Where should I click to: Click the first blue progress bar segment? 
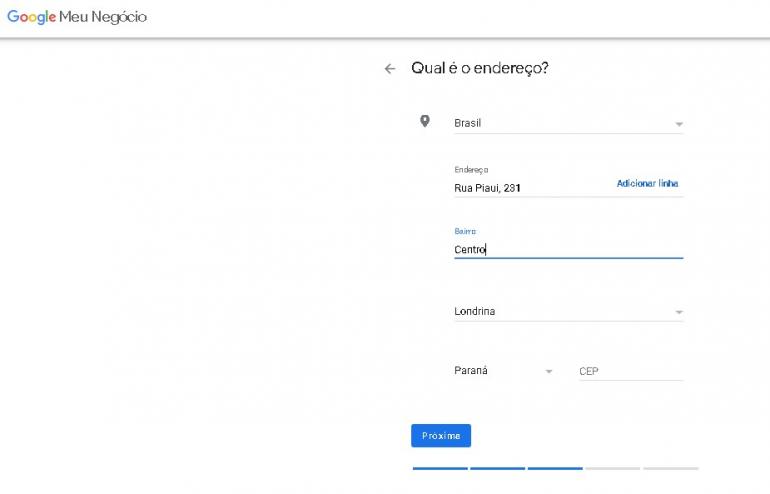point(440,468)
